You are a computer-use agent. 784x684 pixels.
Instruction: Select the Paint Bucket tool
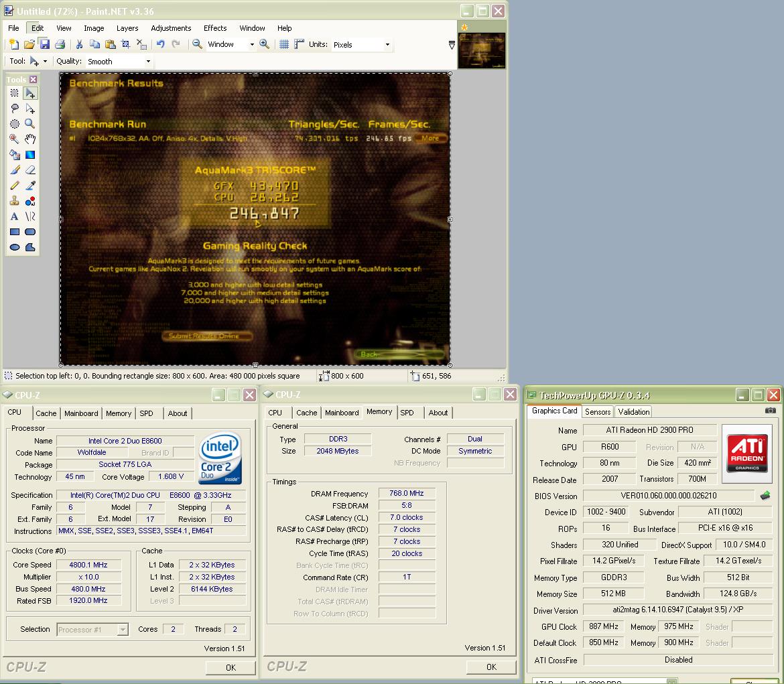click(x=15, y=155)
